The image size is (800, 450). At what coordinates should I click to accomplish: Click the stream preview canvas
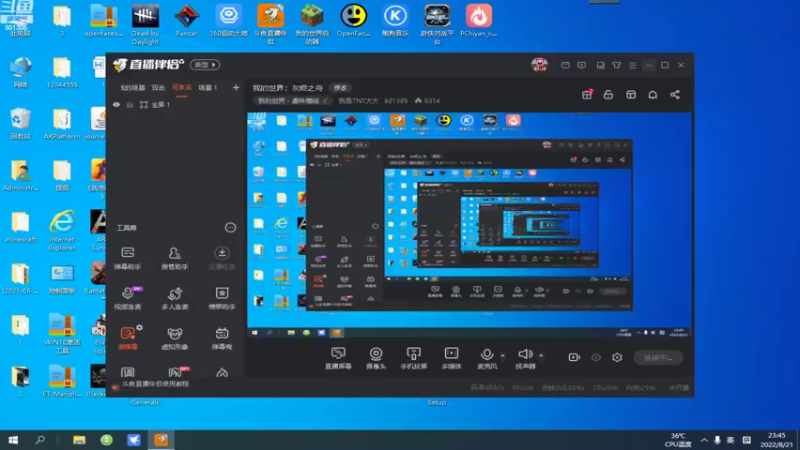tap(469, 225)
